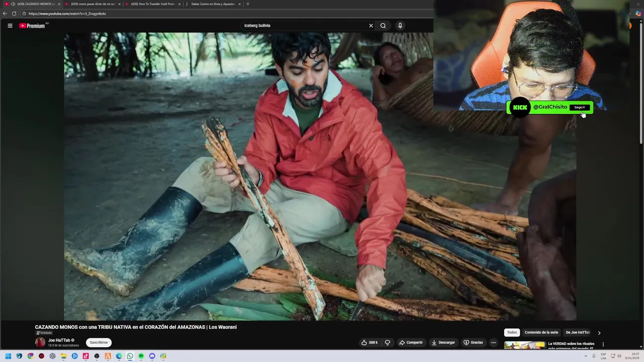Select the 'Contenido de la serie' chip

pyautogui.click(x=541, y=332)
